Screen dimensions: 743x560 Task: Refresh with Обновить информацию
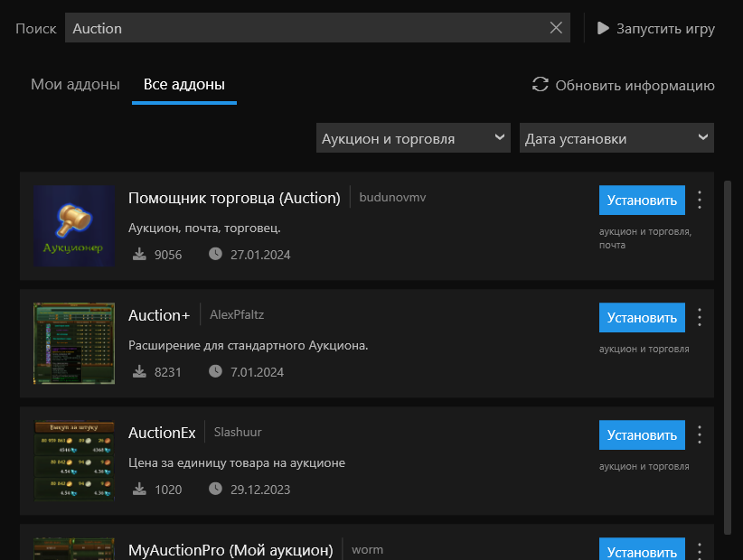click(623, 85)
